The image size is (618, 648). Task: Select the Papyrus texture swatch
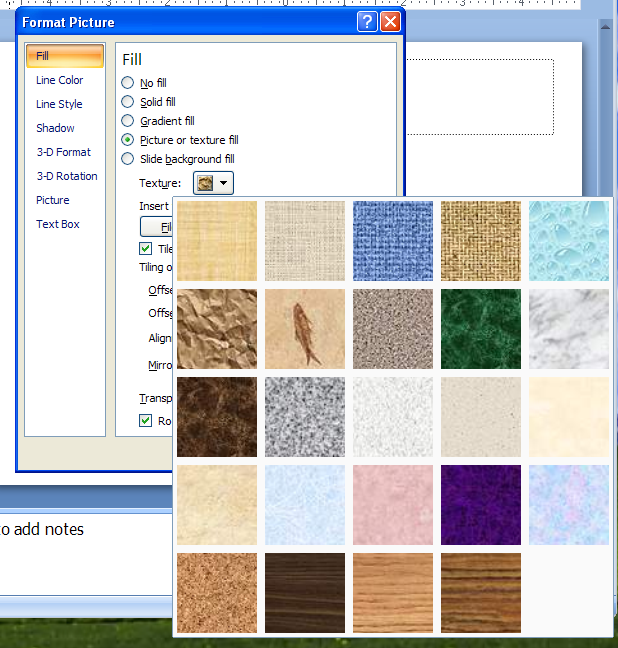click(217, 241)
